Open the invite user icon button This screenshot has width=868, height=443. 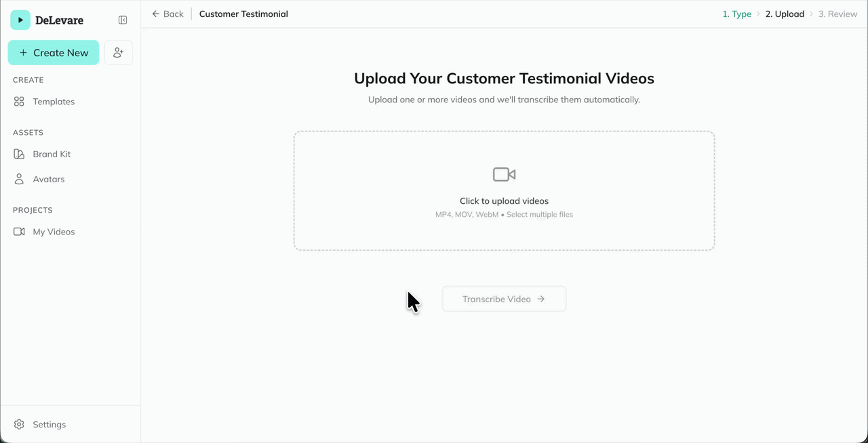(x=118, y=53)
